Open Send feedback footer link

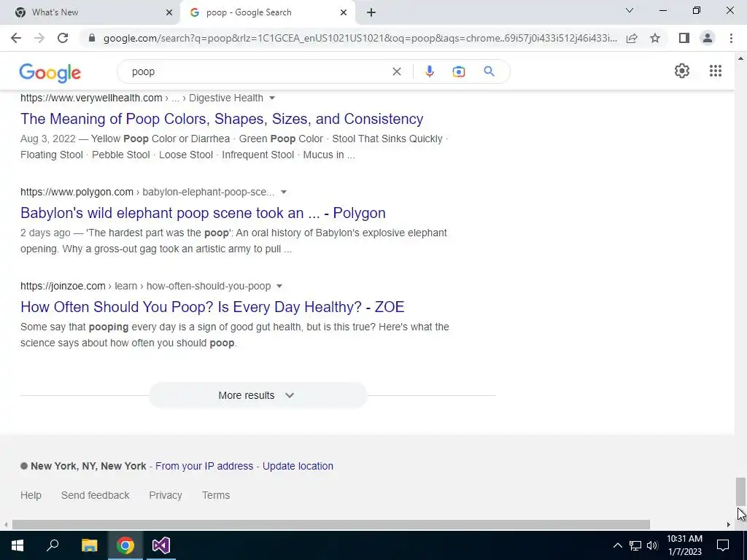click(96, 495)
